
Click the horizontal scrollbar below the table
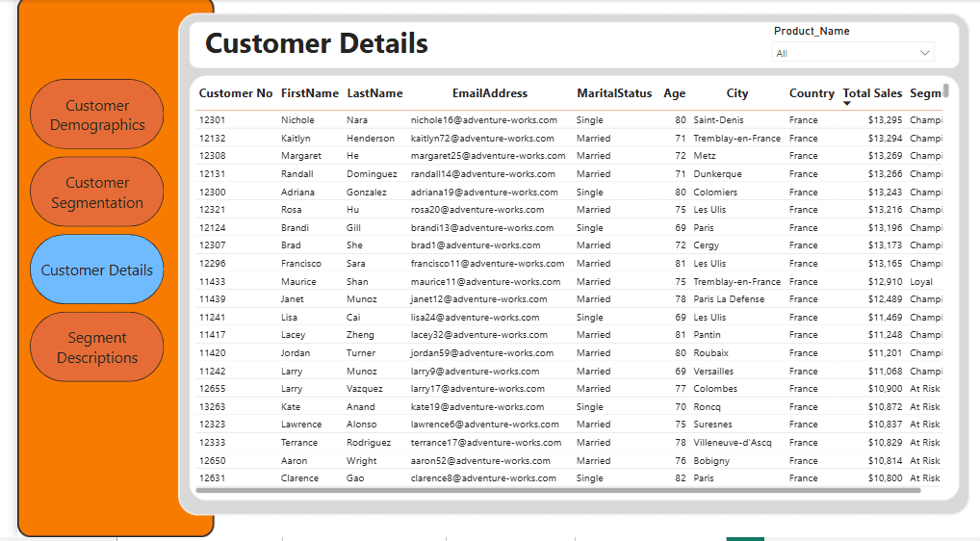coord(558,490)
